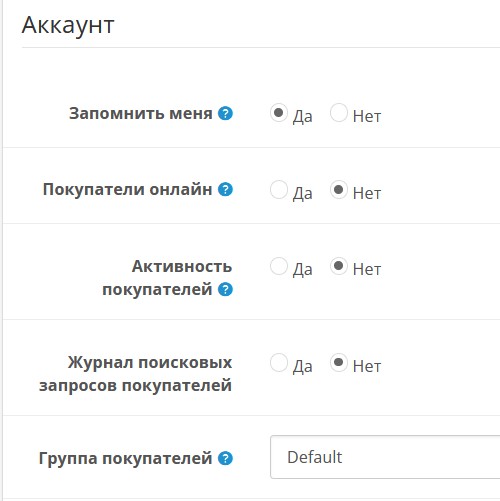The height and width of the screenshot is (501, 500).
Task: Click help icon beside Покупатели онлайн
Action: tap(225, 189)
